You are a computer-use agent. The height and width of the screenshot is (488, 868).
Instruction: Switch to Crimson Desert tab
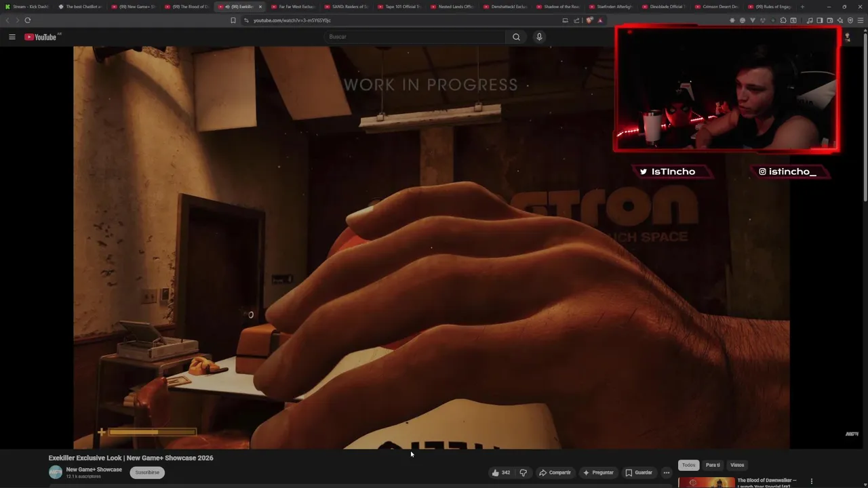(717, 7)
